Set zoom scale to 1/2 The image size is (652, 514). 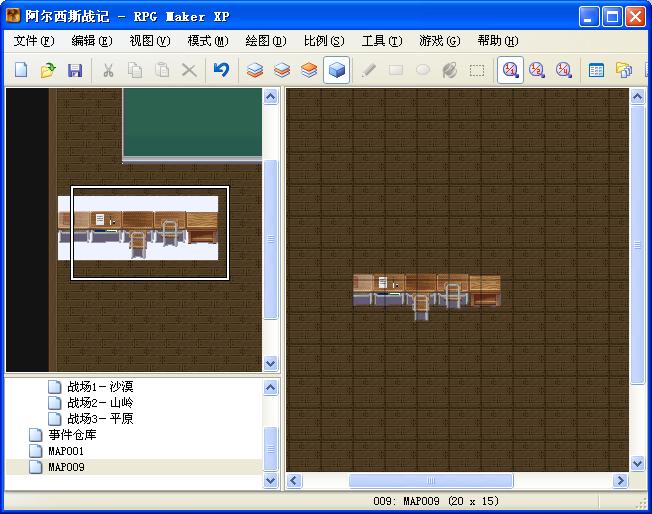(x=537, y=70)
